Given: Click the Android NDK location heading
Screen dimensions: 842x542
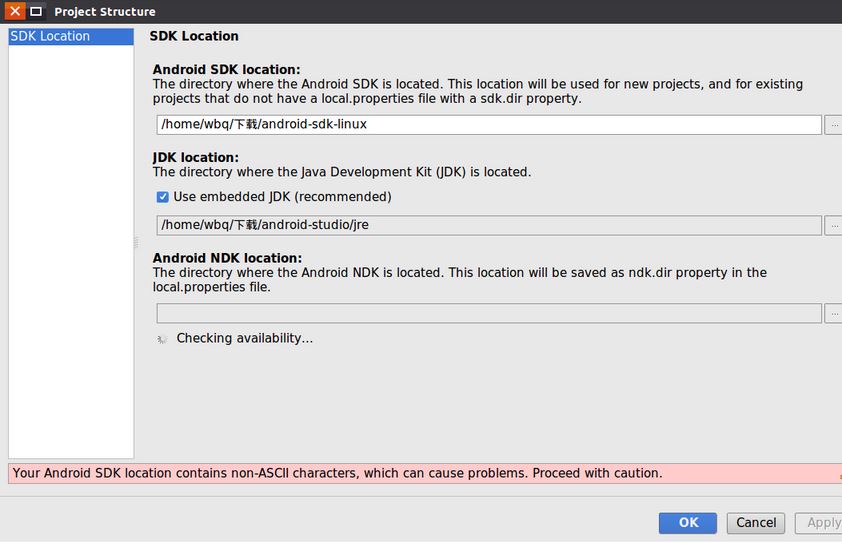Looking at the screenshot, I should 228,258.
